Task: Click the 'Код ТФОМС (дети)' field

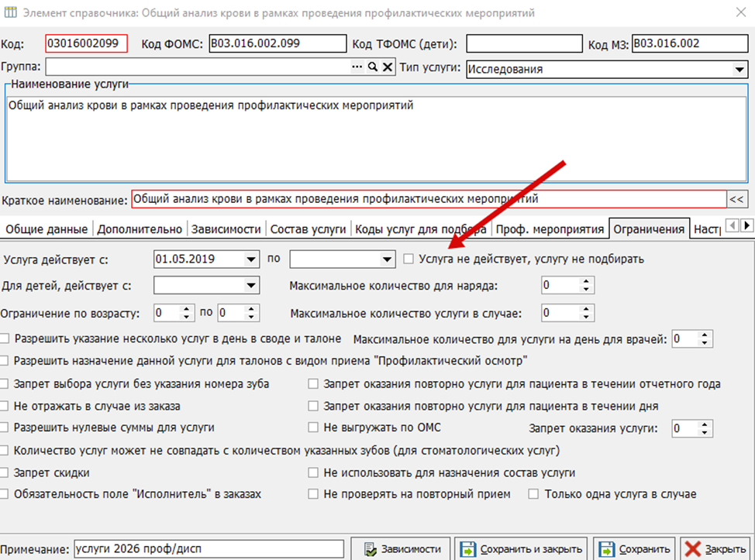Action: point(524,44)
